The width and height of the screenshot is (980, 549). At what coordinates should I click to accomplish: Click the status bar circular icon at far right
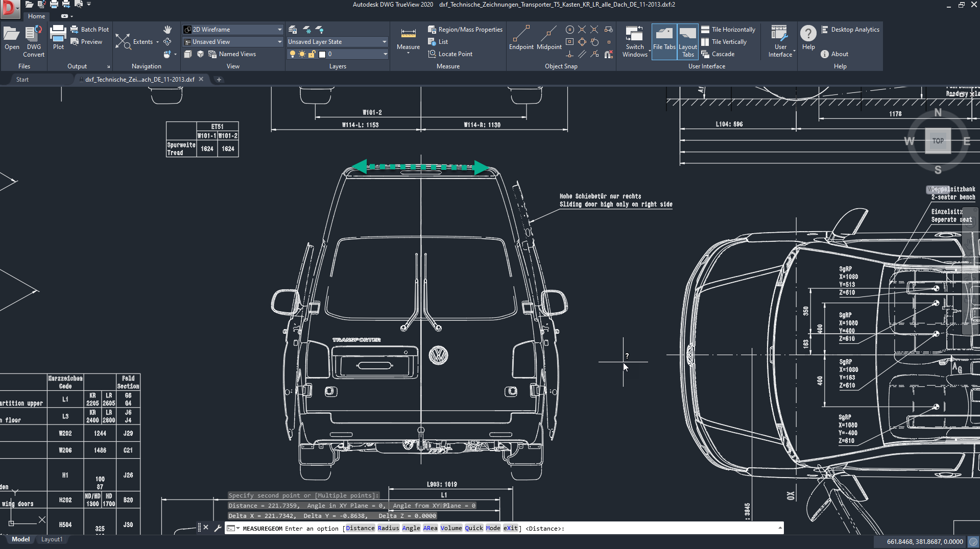point(973,542)
